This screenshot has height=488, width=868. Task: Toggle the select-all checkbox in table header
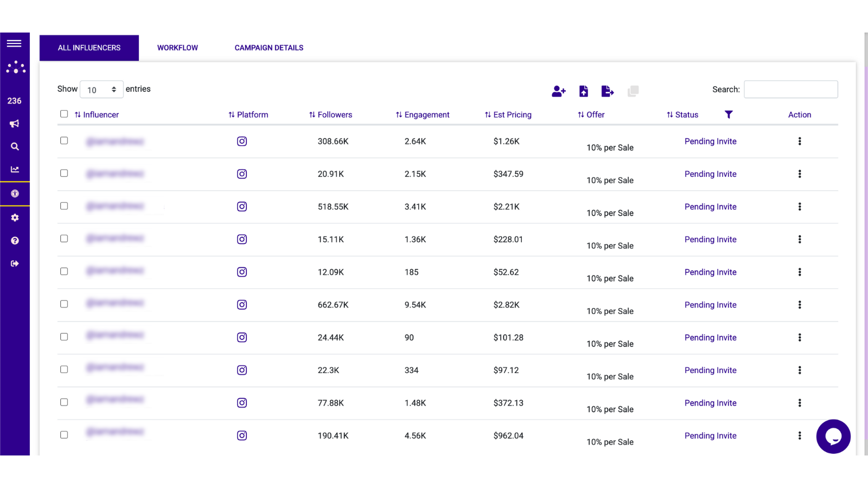pyautogui.click(x=64, y=114)
